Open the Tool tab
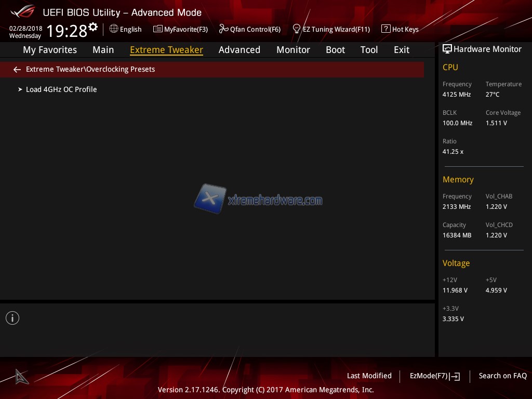Viewport: 532px width, 399px height. pyautogui.click(x=369, y=50)
